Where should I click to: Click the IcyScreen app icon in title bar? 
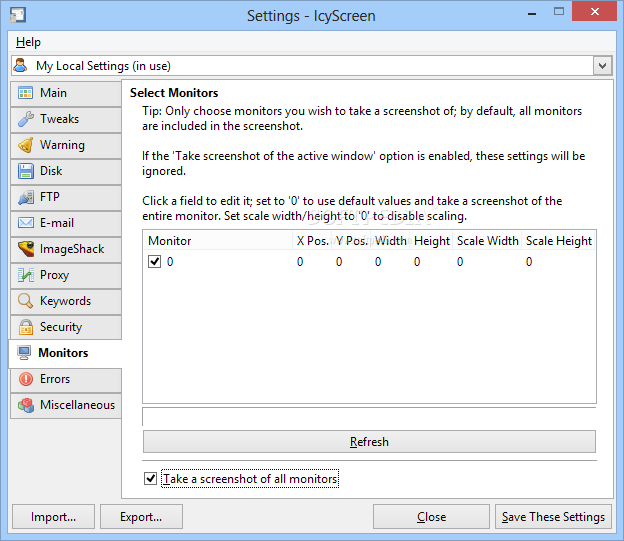coord(18,15)
